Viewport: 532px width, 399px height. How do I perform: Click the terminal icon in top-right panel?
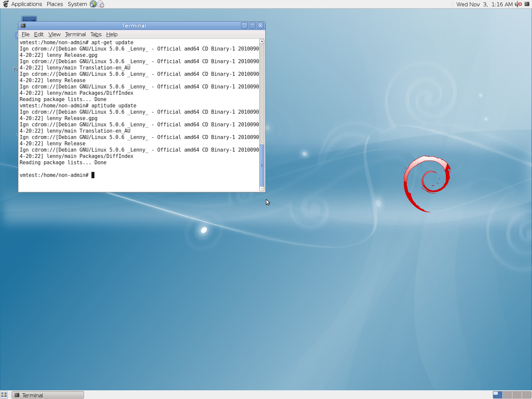[527, 4]
